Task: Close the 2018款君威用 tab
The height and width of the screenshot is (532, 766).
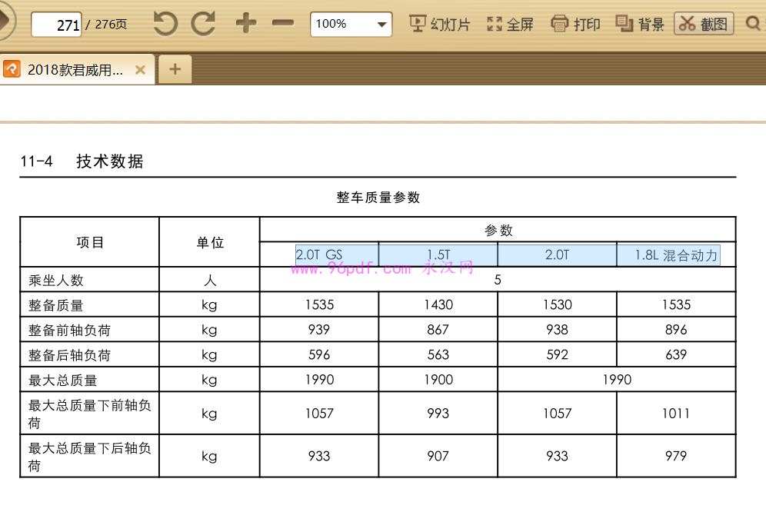Action: point(140,70)
